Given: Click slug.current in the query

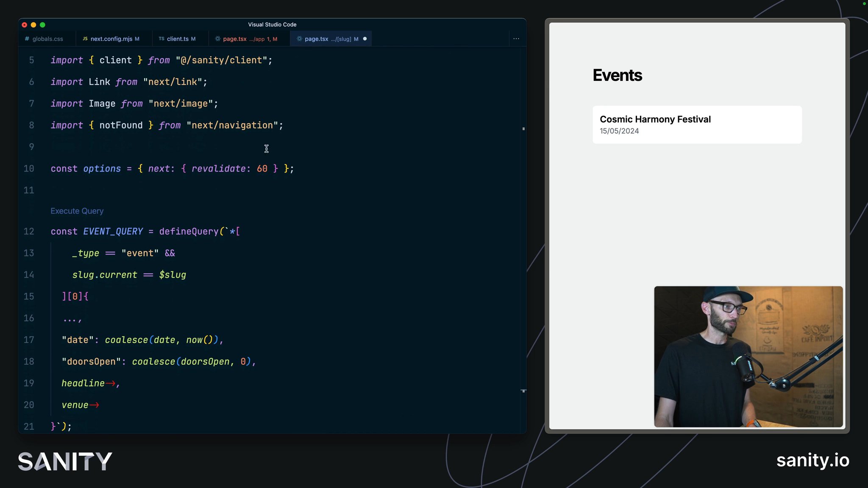Looking at the screenshot, I should [x=105, y=275].
